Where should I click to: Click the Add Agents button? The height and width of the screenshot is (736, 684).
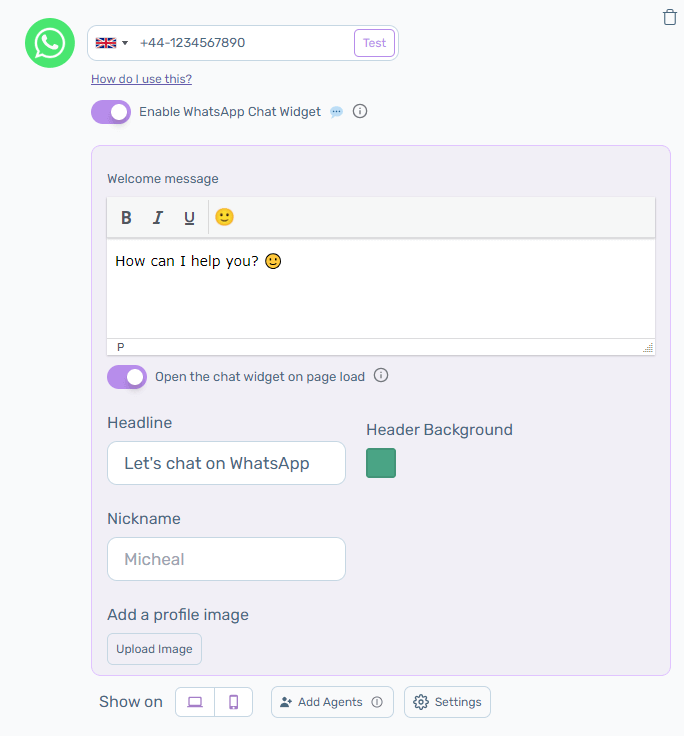[332, 702]
